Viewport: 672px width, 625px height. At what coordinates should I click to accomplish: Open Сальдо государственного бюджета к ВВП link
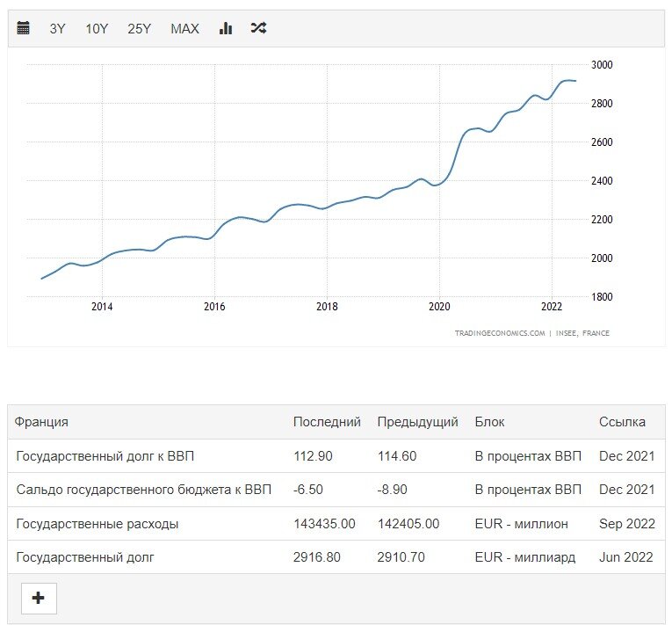pyautogui.click(x=143, y=490)
